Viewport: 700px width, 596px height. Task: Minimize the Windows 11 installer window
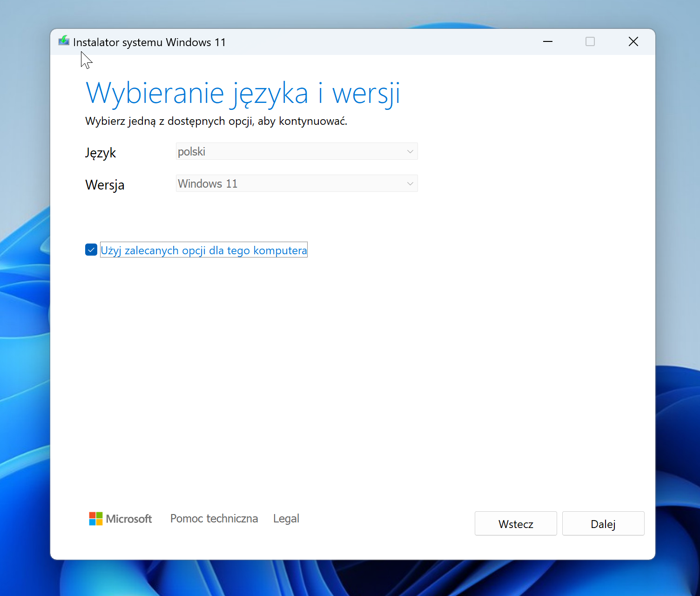click(548, 42)
